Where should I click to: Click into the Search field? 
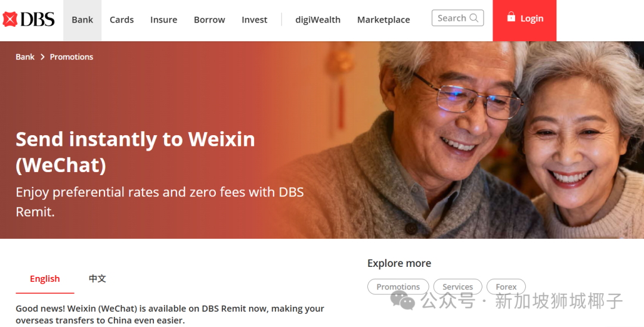coord(457,18)
